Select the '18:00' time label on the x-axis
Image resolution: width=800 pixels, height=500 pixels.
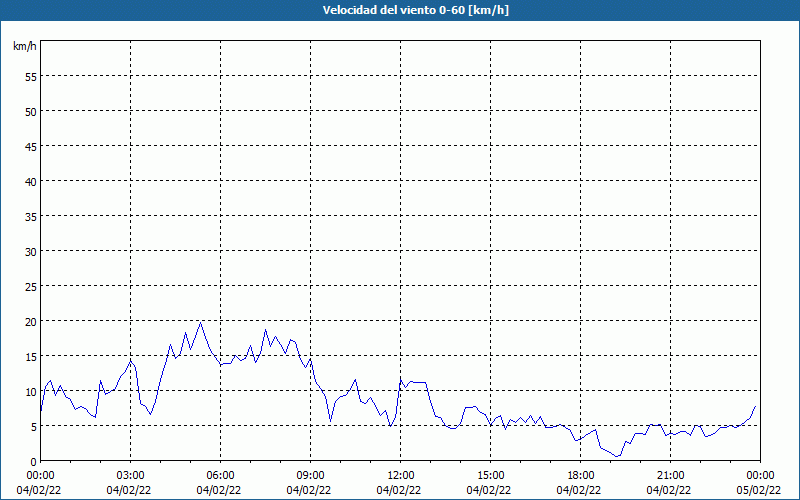tap(581, 476)
